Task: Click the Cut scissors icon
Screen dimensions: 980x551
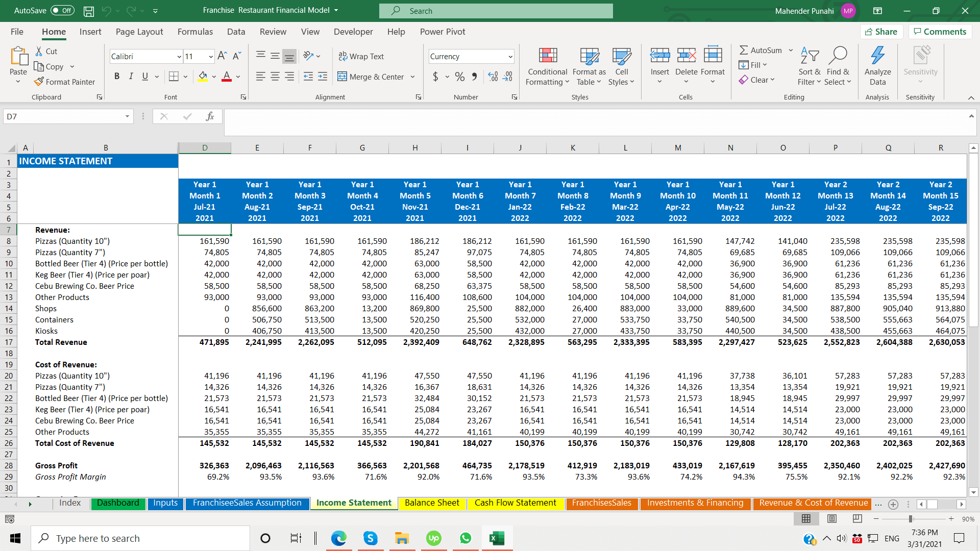Action: [x=39, y=52]
